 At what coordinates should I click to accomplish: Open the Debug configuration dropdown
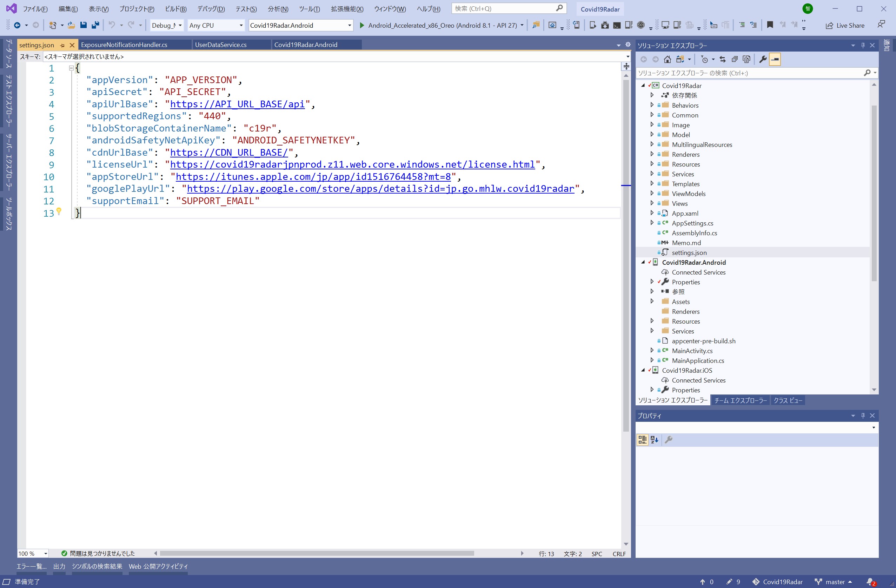tap(180, 25)
